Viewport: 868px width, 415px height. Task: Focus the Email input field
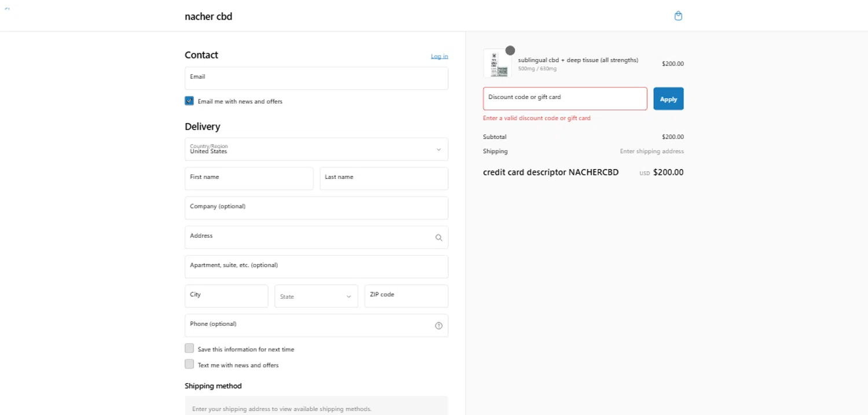point(316,79)
